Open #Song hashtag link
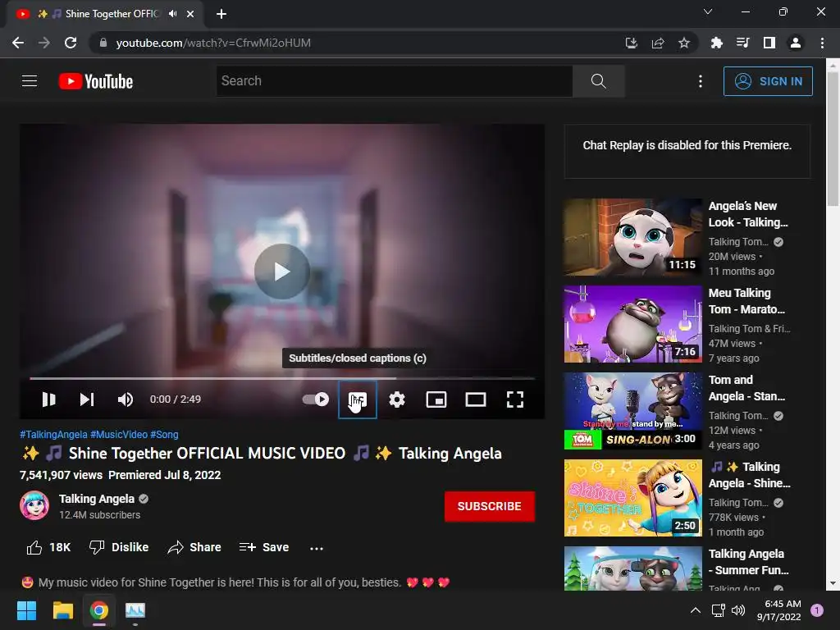Viewport: 840px width, 630px height. (164, 435)
